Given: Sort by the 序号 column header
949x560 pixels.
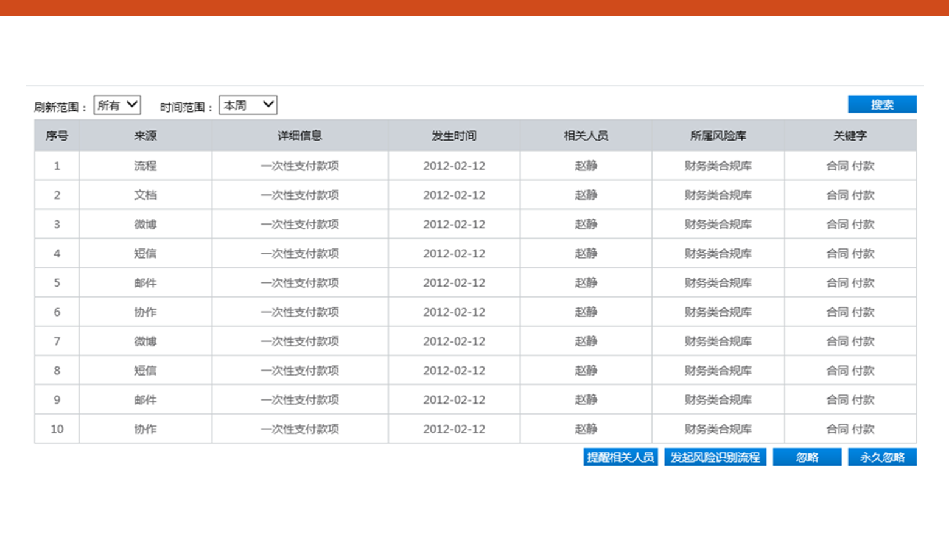Looking at the screenshot, I should 57,136.
